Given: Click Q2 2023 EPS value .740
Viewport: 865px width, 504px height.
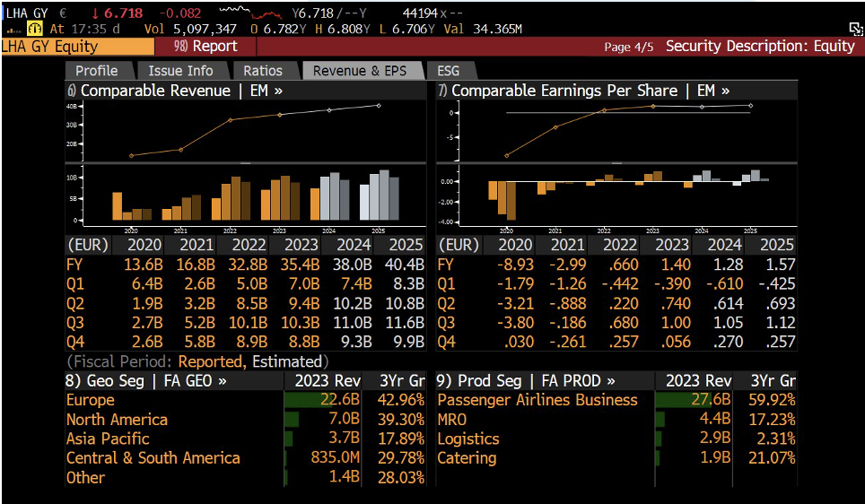Looking at the screenshot, I should pos(676,303).
